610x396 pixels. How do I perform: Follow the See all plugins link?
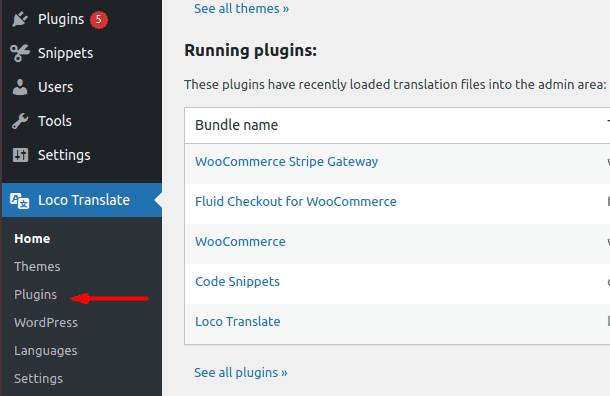point(241,373)
